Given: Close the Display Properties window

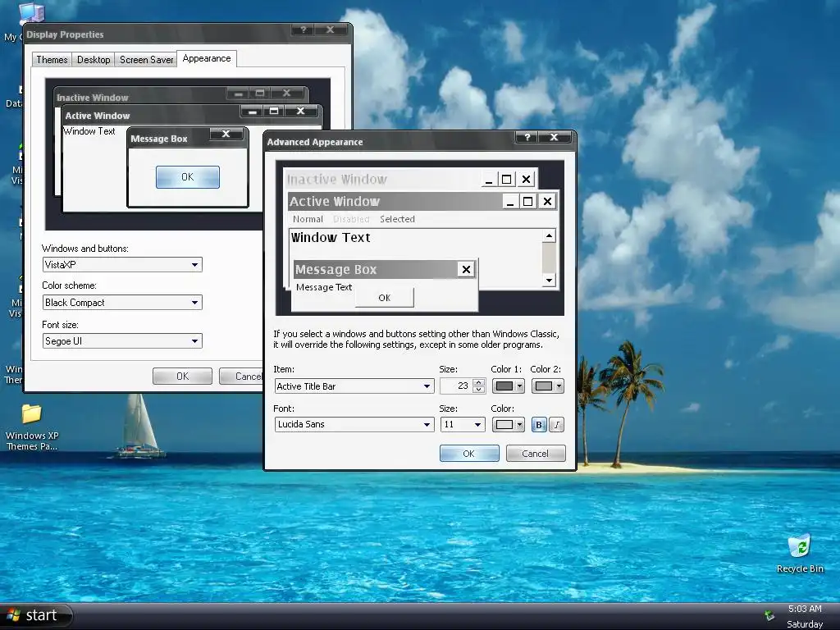Looking at the screenshot, I should coord(330,30).
